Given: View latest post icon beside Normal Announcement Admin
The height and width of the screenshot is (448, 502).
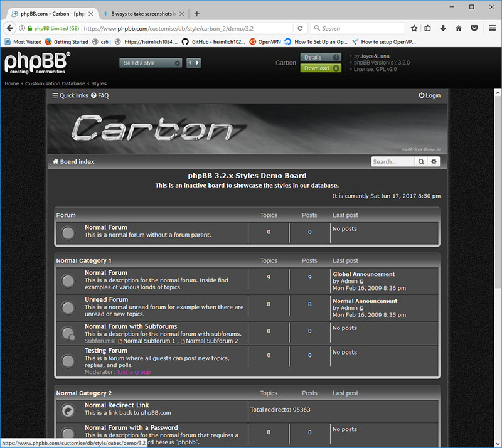Looking at the screenshot, I should [361, 308].
